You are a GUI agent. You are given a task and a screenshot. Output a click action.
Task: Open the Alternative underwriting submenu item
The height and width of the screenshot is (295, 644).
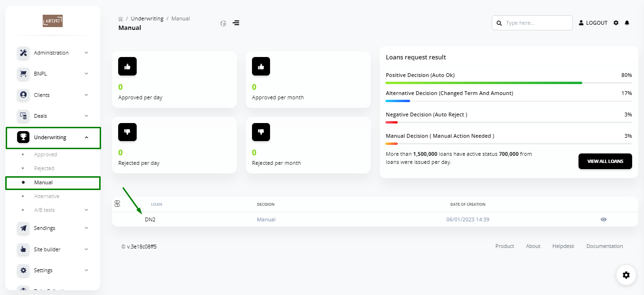[x=47, y=196]
